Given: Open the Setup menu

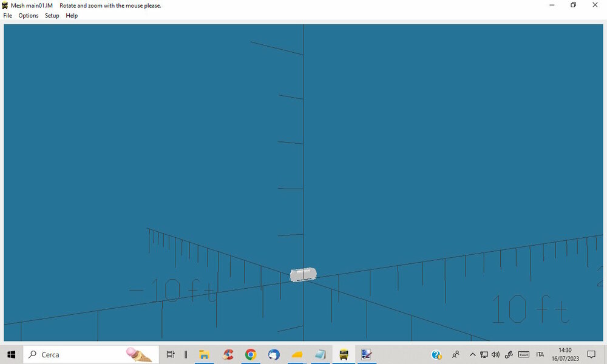Looking at the screenshot, I should [x=52, y=16].
